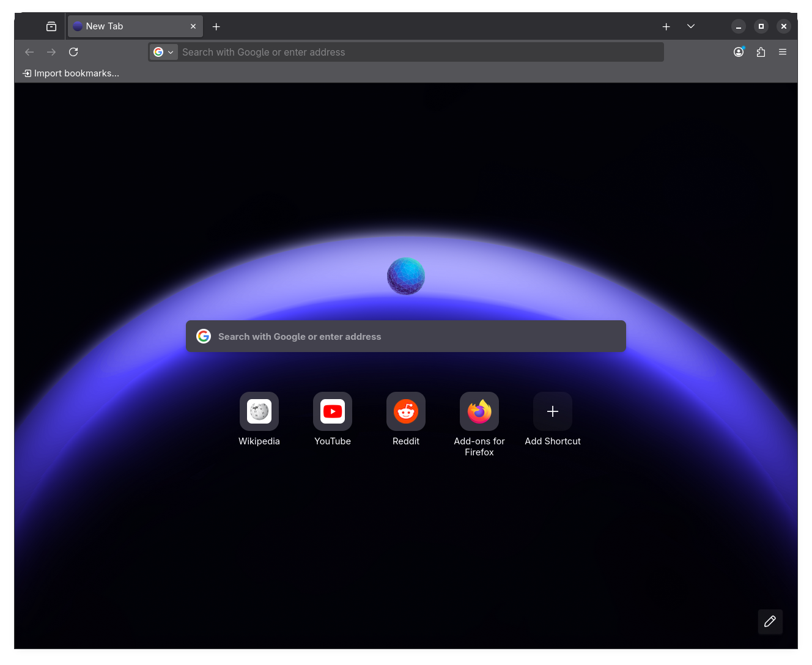This screenshot has height=665, width=812.
Task: Maximize the Firefox window
Action: point(761,26)
